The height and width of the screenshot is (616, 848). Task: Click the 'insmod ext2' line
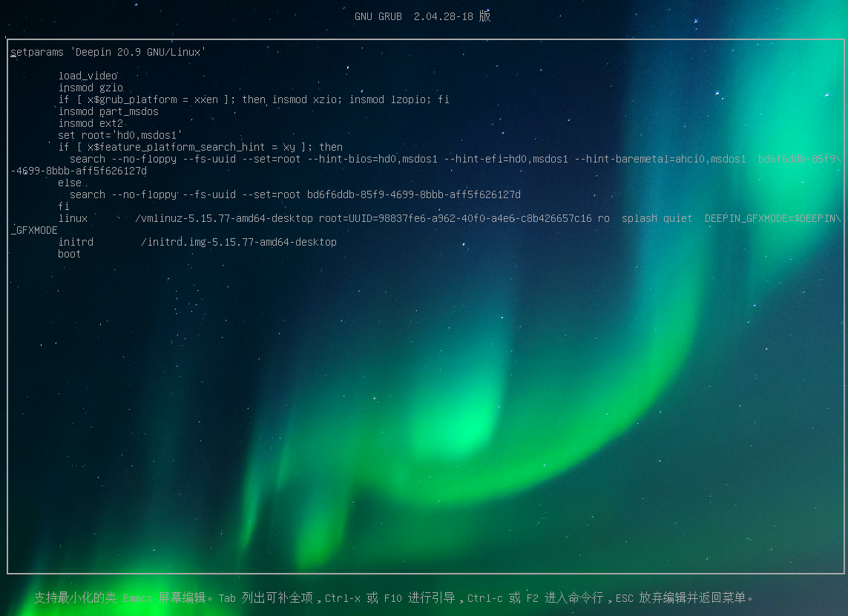point(91,124)
